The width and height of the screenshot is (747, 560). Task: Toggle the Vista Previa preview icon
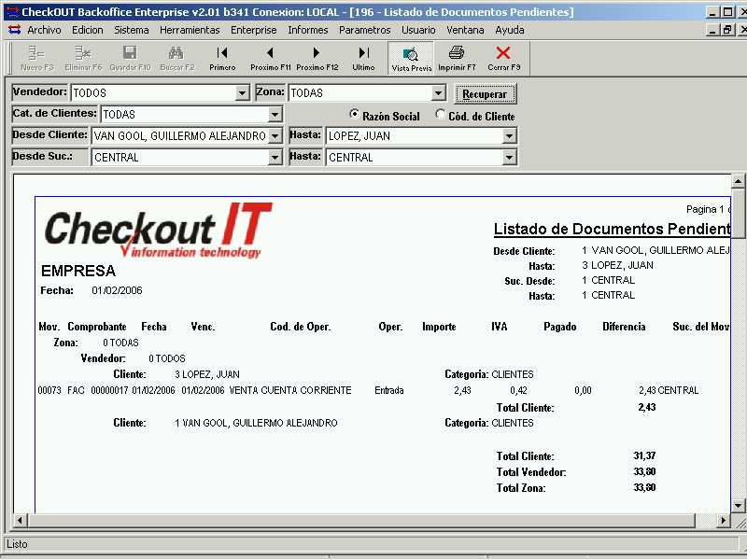coord(411,58)
